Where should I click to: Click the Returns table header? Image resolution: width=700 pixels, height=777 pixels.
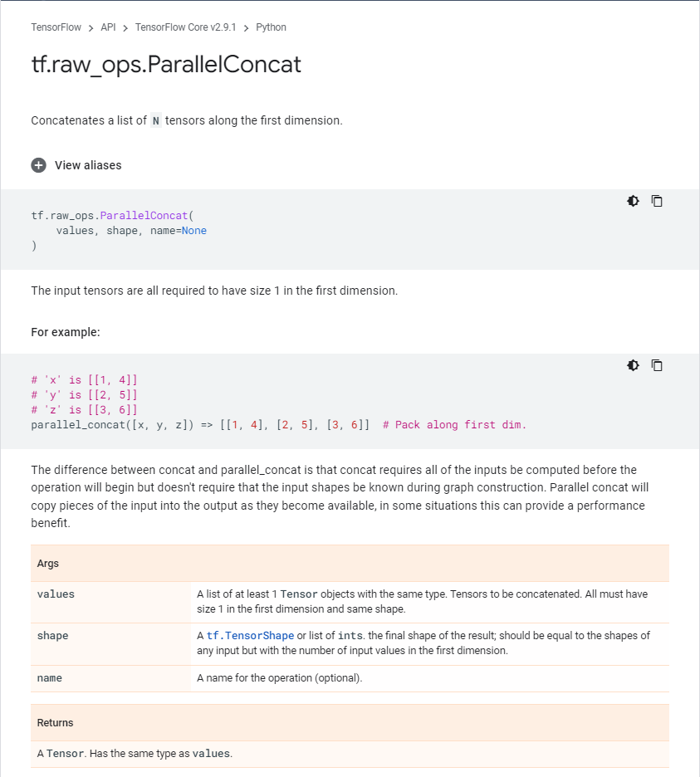tap(56, 723)
